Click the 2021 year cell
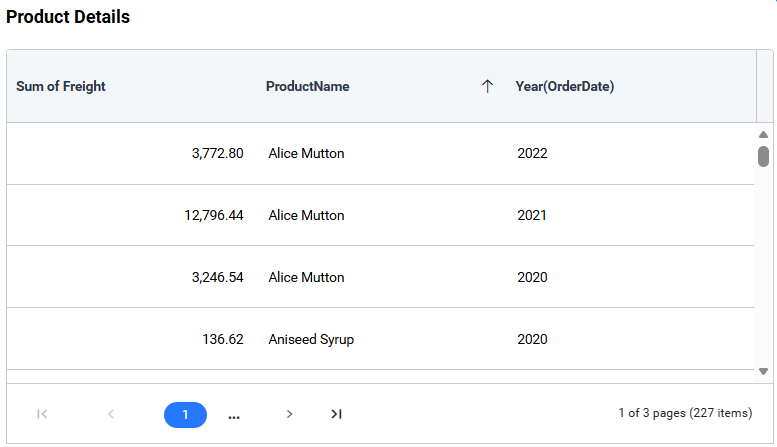 tap(533, 216)
